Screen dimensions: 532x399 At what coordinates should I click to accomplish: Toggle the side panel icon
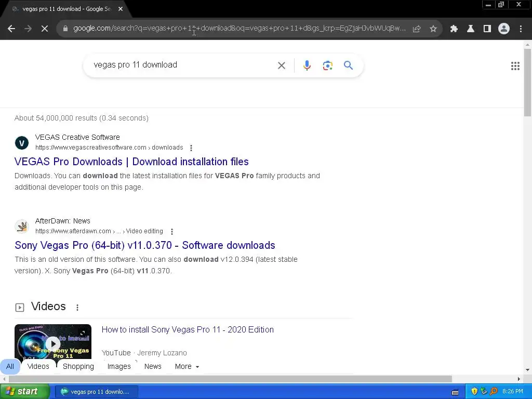(487, 29)
